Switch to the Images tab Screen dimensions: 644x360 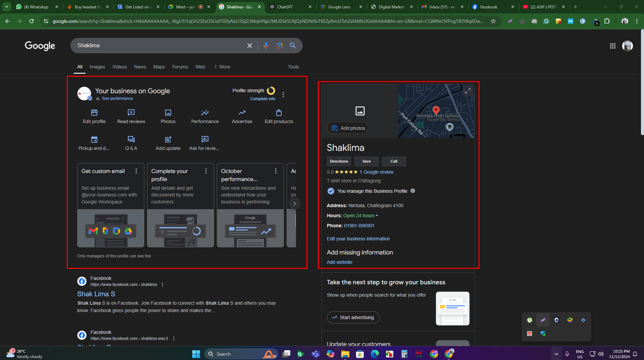97,67
